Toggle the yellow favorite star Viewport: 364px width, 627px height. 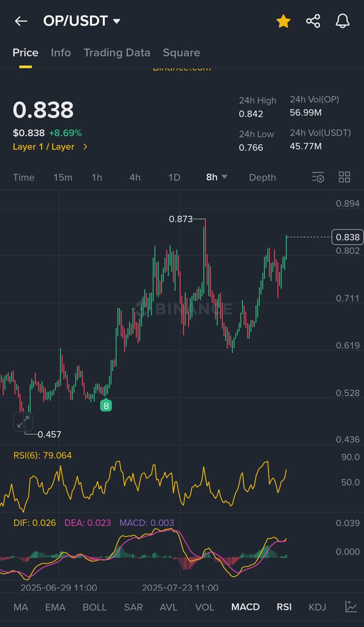click(x=283, y=21)
